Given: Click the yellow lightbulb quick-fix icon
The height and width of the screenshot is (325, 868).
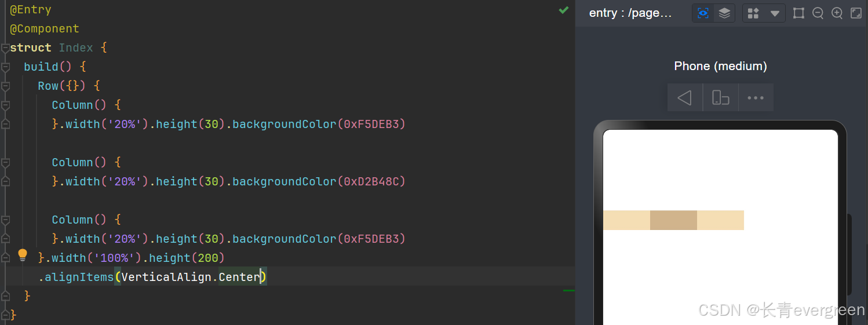Looking at the screenshot, I should [x=23, y=255].
